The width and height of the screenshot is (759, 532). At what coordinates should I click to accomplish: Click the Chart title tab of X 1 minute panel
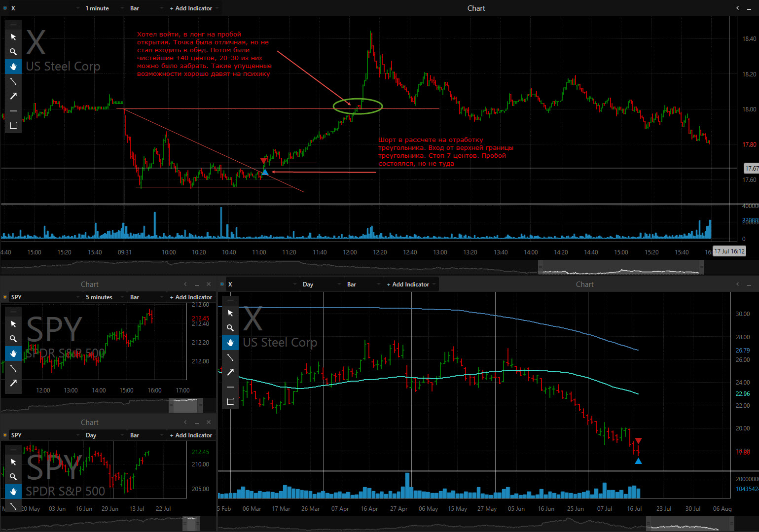[x=476, y=8]
